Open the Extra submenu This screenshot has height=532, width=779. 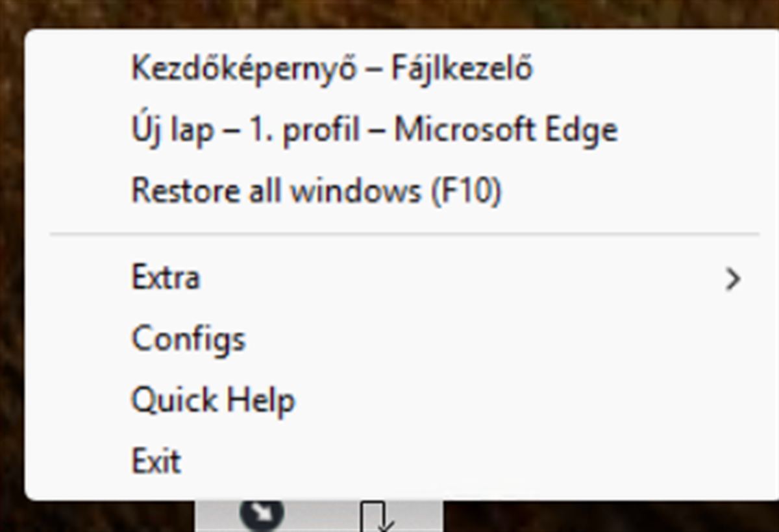tap(166, 278)
